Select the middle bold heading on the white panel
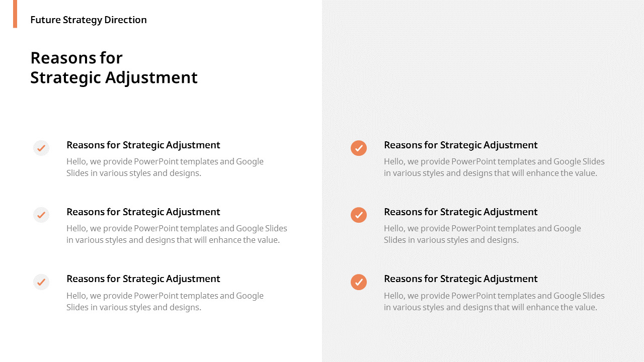Screen dimensions: 644x362 [x=143, y=212]
